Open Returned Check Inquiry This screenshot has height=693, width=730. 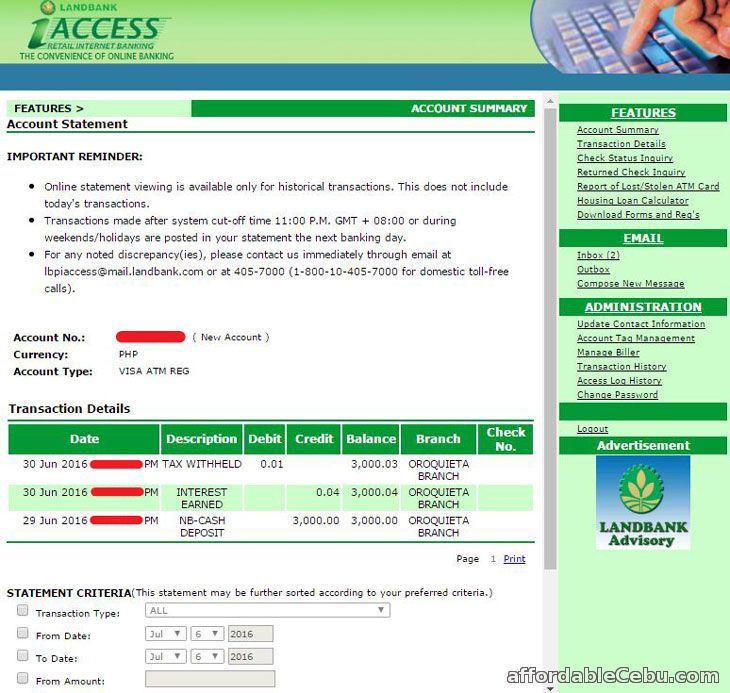pyautogui.click(x=631, y=172)
